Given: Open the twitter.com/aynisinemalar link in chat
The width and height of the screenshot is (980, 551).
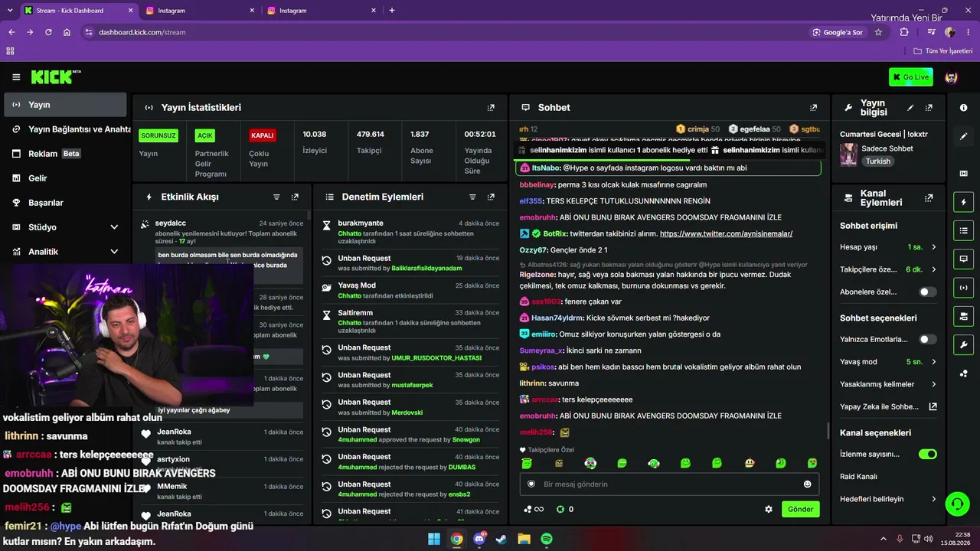Looking at the screenshot, I should (726, 233).
